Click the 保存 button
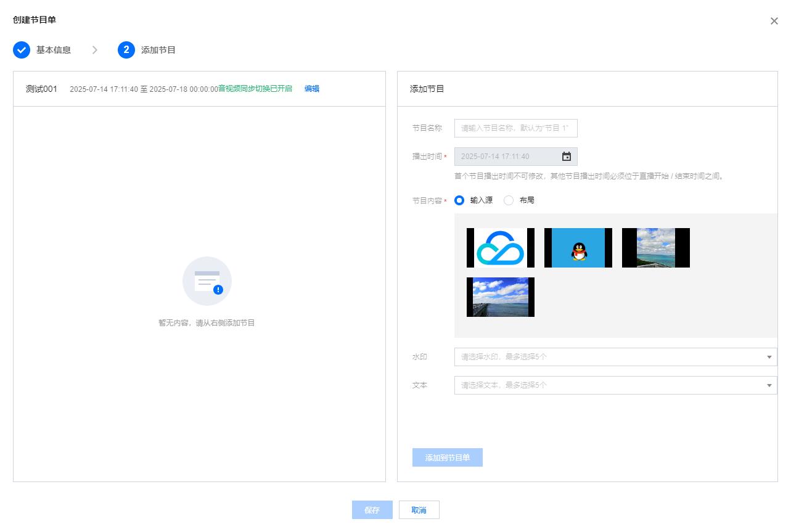Image resolution: width=791 pixels, height=532 pixels. click(372, 510)
